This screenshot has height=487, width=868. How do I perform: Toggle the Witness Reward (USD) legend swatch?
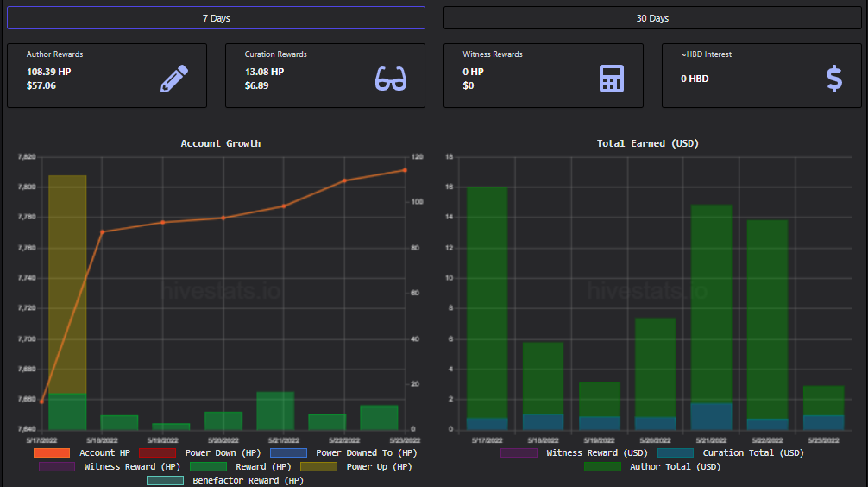click(x=519, y=452)
